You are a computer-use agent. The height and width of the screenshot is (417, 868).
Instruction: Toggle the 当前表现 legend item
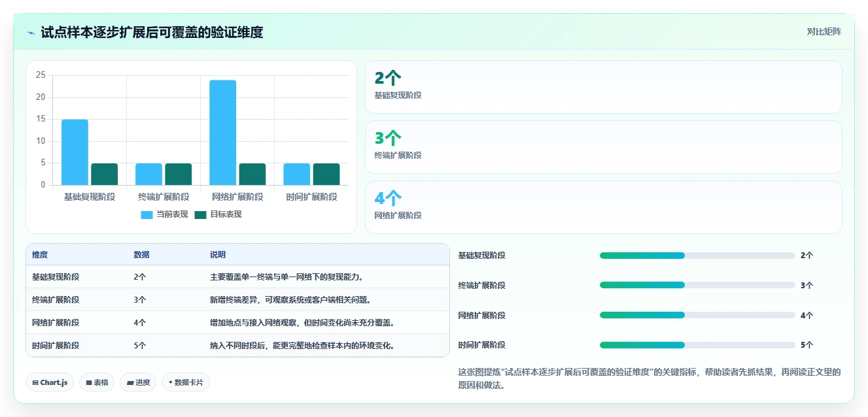(164, 214)
